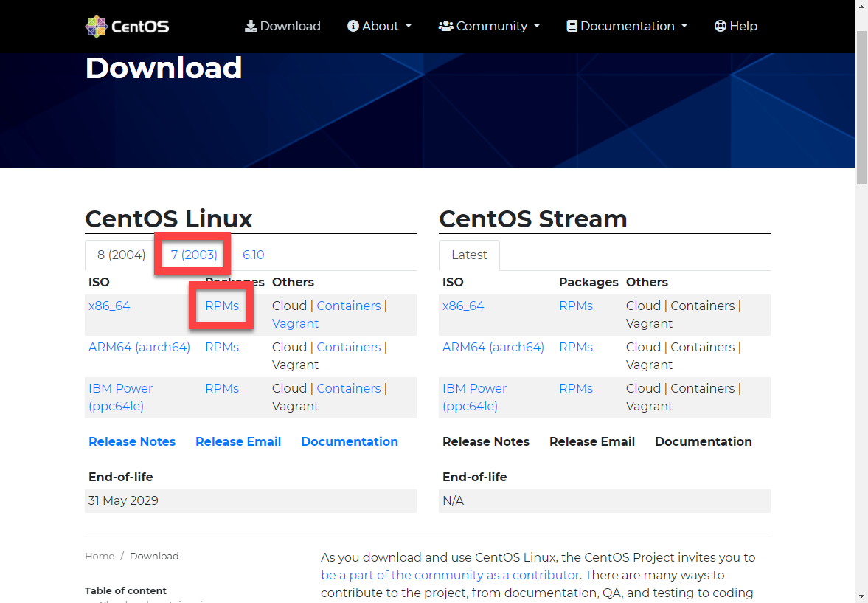This screenshot has height=603, width=868.
Task: Open IBM Power (ppc64le) link under CentOS Stream
Action: [x=474, y=397]
